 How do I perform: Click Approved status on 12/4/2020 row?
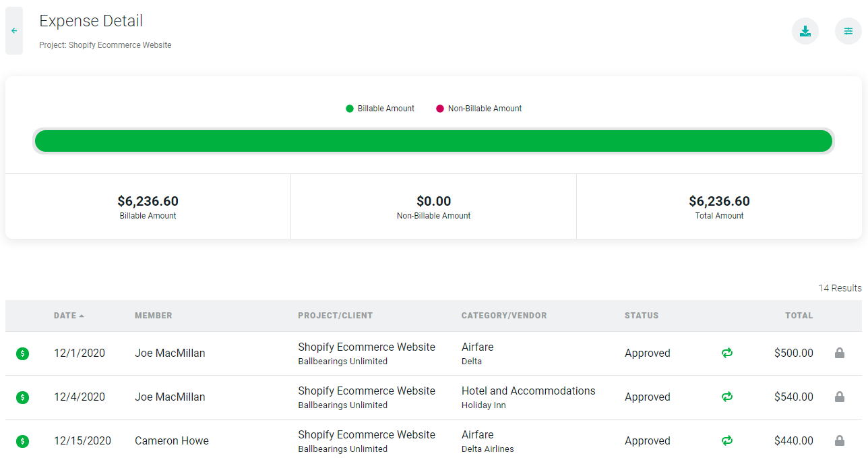tap(648, 397)
